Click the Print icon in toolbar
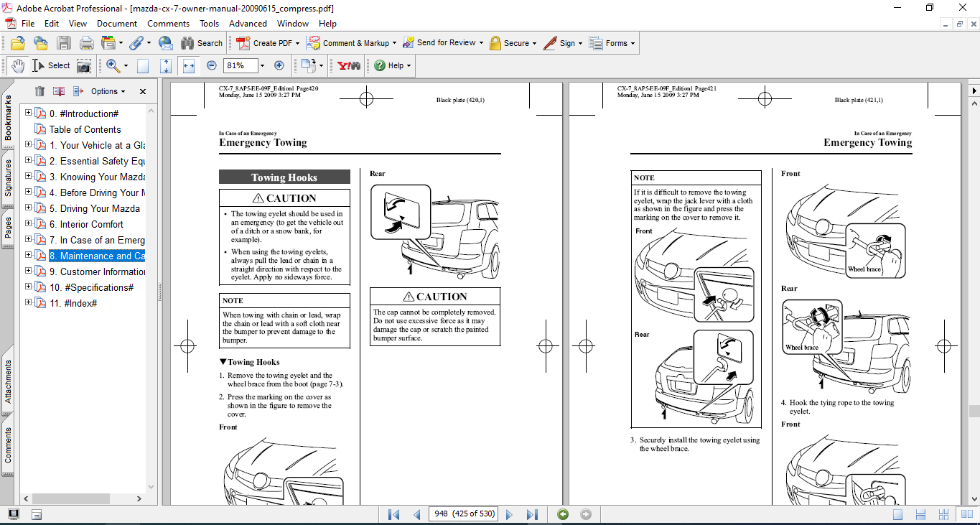Screen dimensions: 980x525 (86, 43)
